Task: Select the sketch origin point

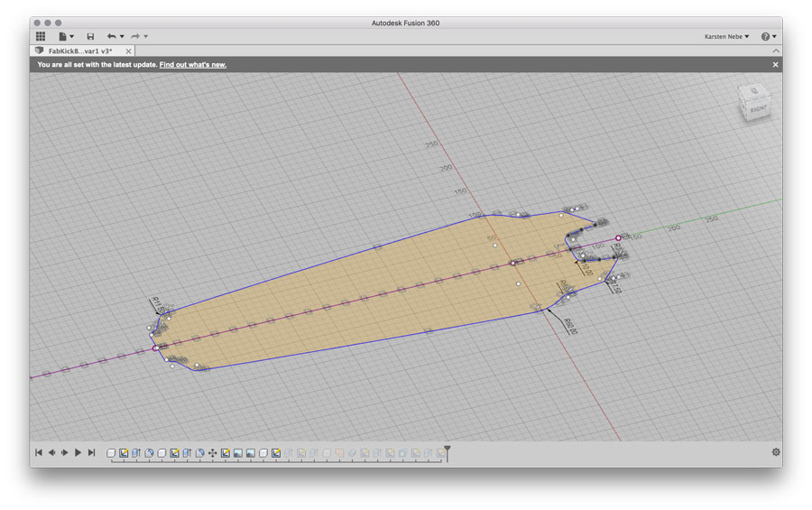Action: tap(513, 264)
